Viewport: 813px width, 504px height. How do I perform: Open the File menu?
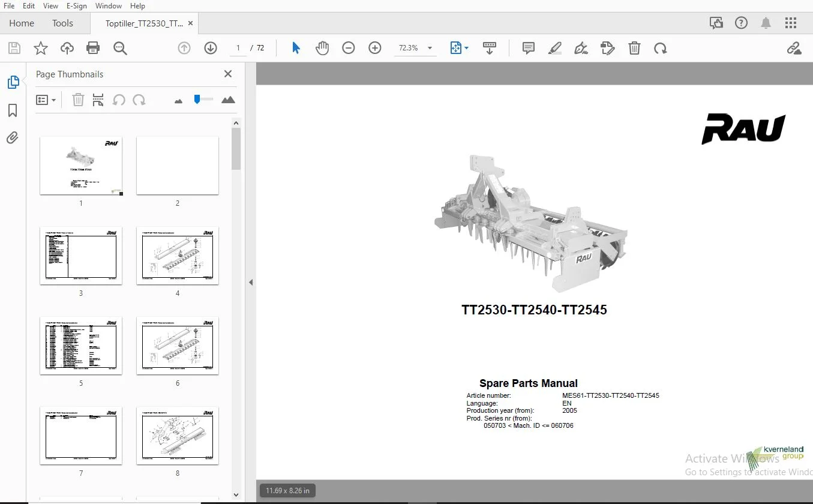[9, 5]
